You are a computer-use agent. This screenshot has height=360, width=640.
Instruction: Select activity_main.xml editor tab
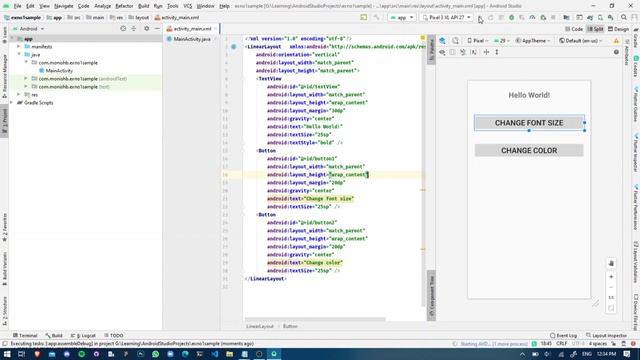(x=192, y=29)
